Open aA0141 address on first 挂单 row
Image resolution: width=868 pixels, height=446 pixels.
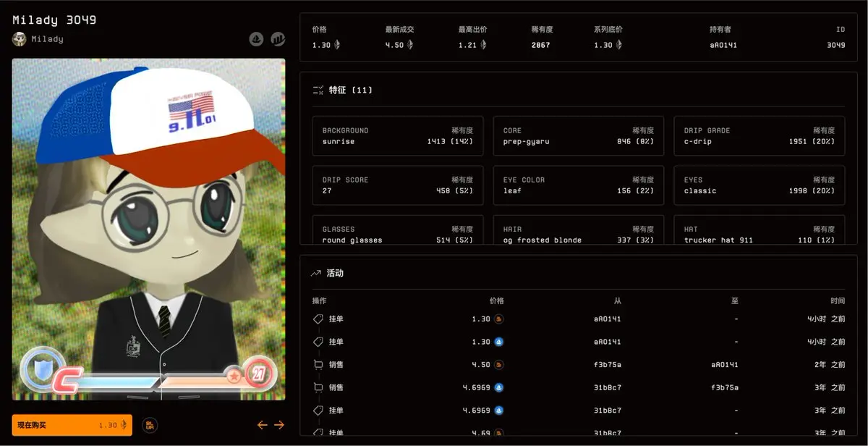coord(608,319)
